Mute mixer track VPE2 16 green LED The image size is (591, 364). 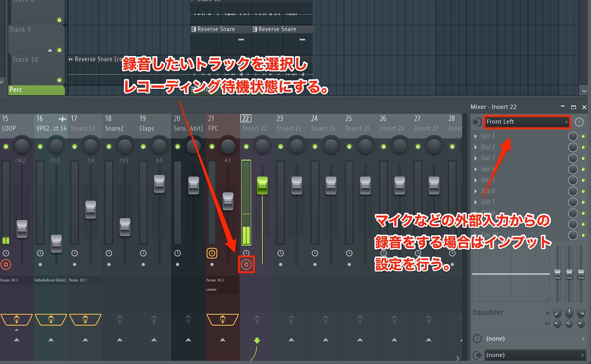40,146
